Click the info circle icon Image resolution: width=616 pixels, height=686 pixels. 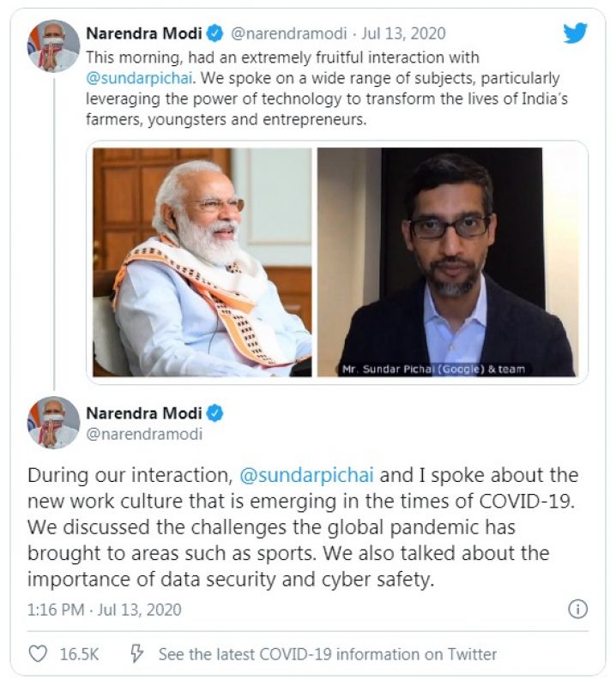tap(577, 609)
